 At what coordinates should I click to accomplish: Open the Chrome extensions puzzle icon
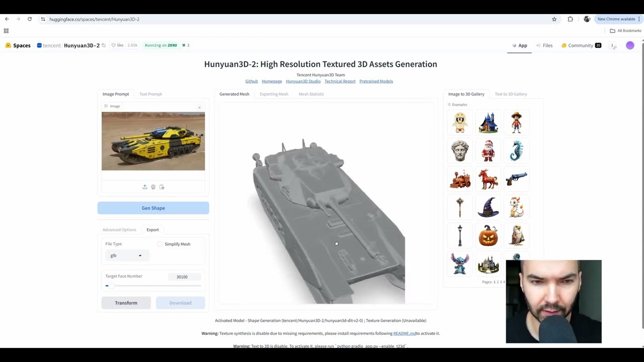(x=570, y=19)
